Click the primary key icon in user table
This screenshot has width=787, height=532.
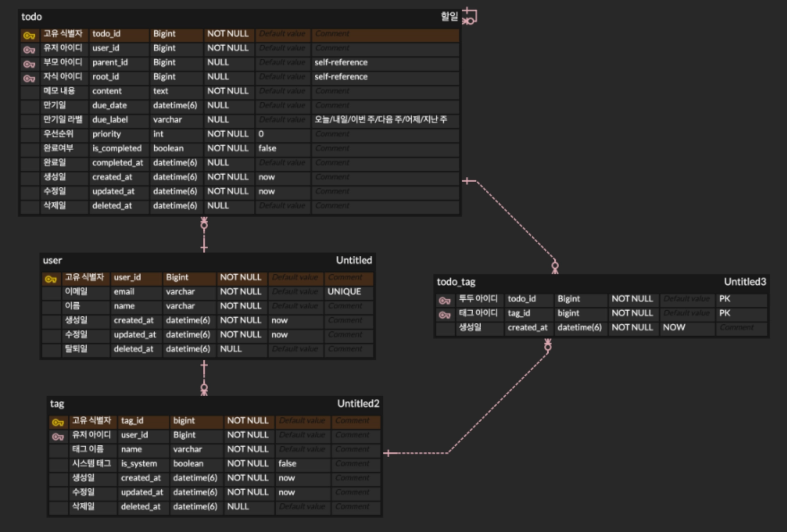pos(51,279)
